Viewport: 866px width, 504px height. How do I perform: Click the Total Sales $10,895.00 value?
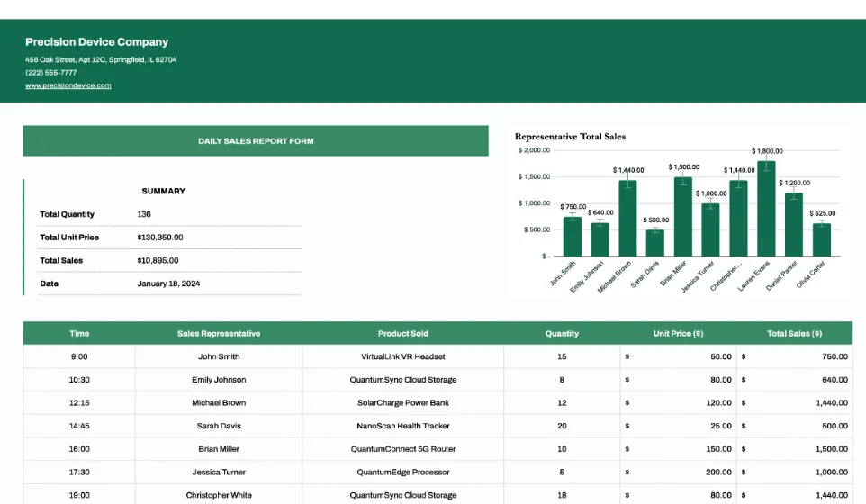click(x=158, y=261)
